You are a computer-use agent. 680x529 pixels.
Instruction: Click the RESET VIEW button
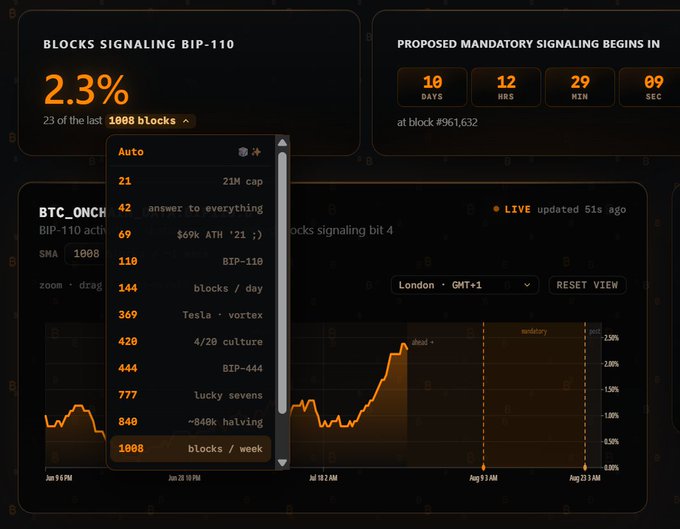tap(587, 285)
